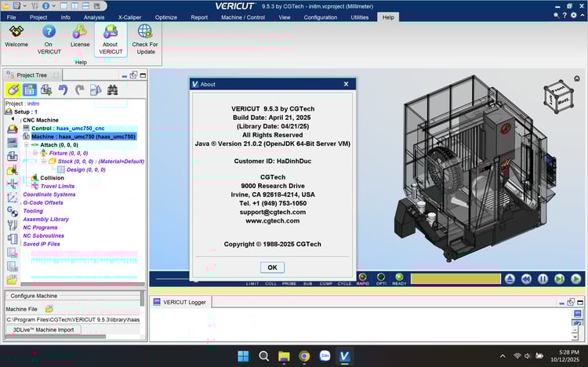Click Rewind NC program button
This screenshot has width=588, height=367.
pos(526,279)
